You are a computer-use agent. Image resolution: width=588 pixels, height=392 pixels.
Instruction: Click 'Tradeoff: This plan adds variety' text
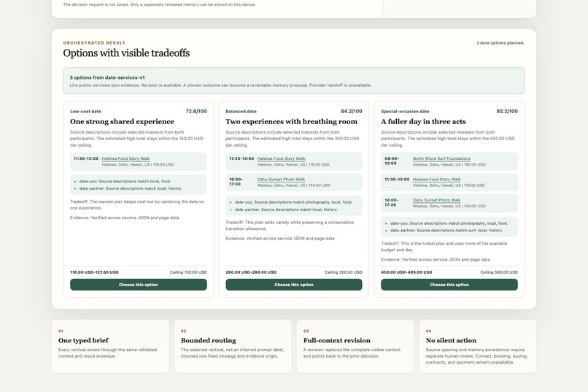pos(290,226)
